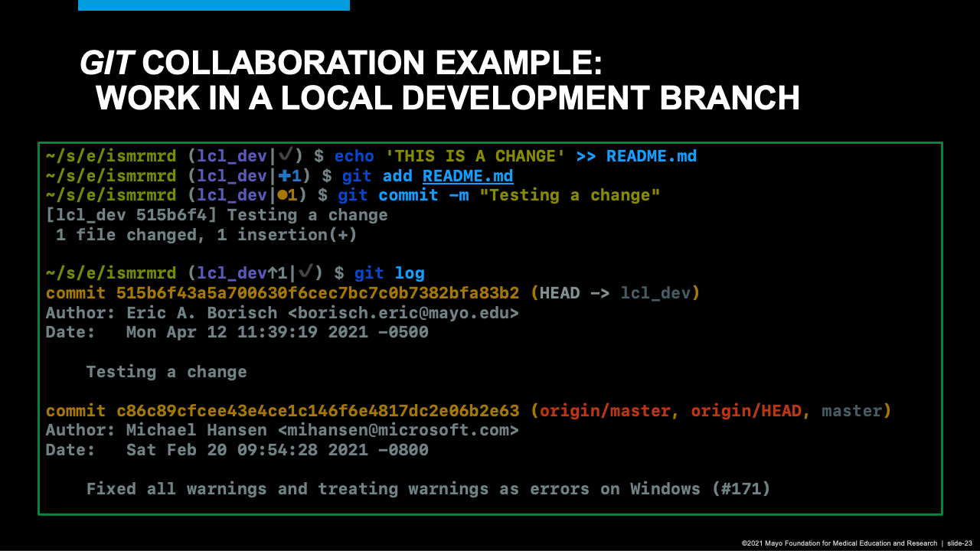The width and height of the screenshot is (980, 551).
Task: Select commit hash starting with 515b6f43
Action: point(318,293)
